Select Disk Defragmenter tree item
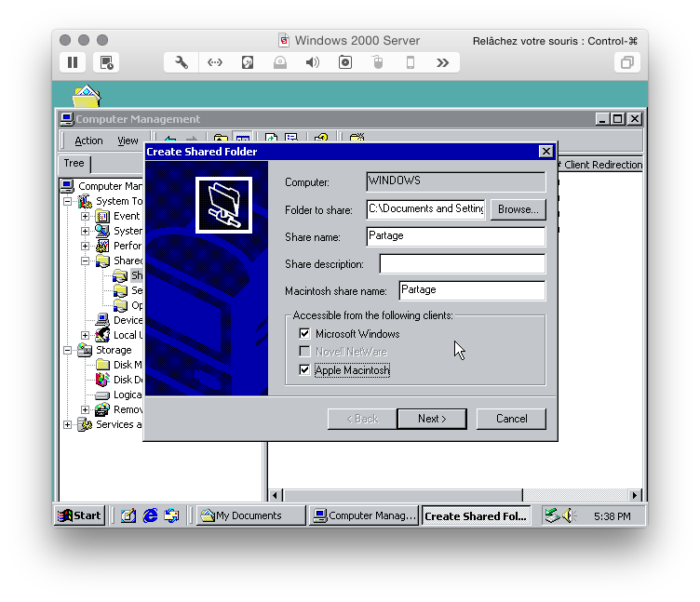Screen dimensions: 700x602 (128, 380)
